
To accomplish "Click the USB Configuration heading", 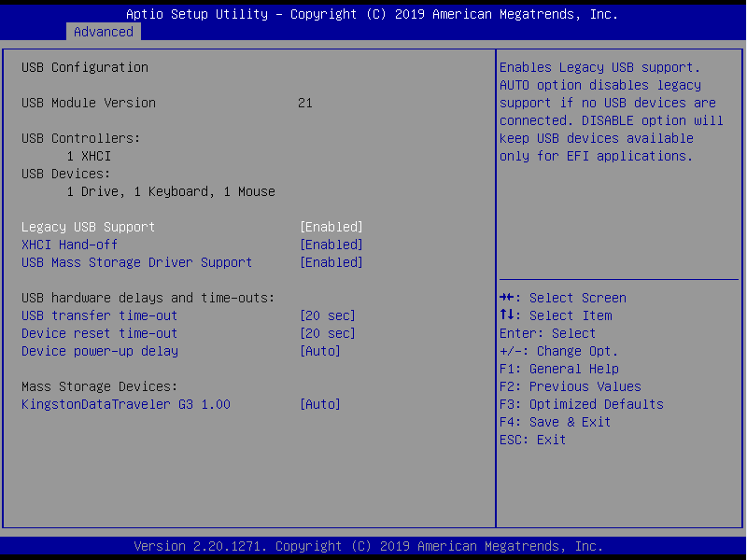I will [84, 67].
